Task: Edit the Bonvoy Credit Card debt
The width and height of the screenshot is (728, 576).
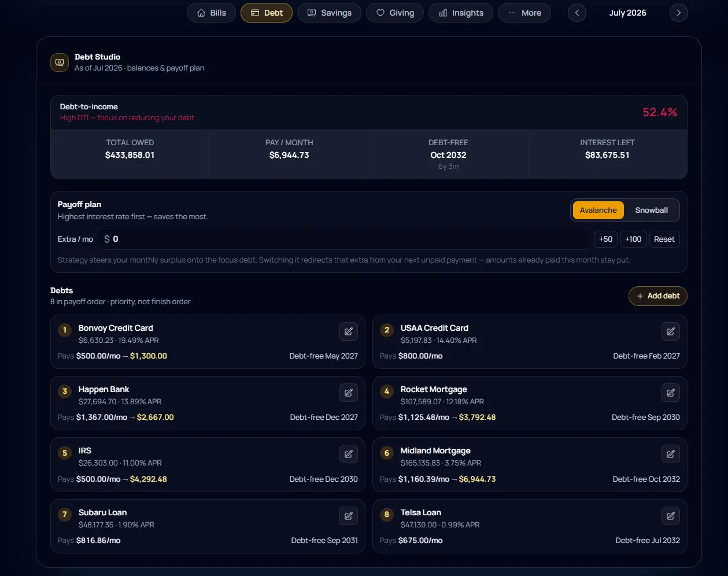Action: (x=349, y=331)
